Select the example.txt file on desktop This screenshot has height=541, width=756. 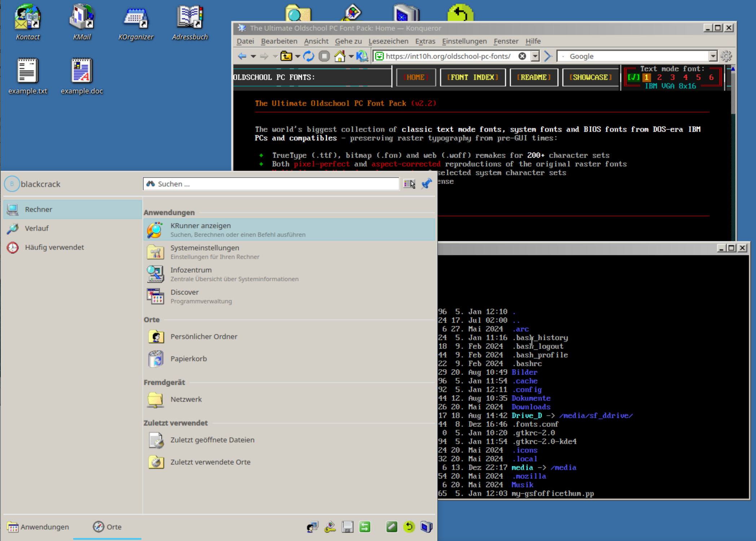point(28,76)
